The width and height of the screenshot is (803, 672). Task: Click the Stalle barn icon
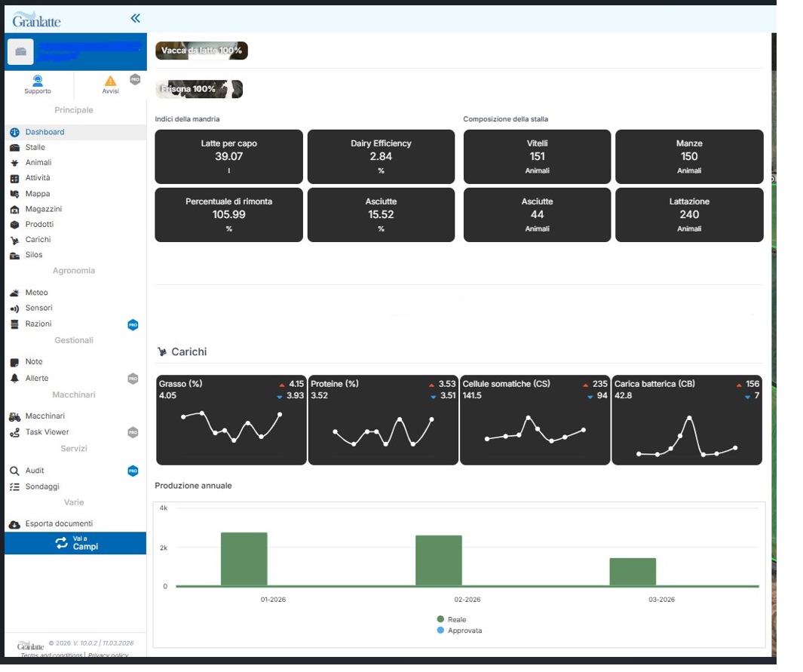pos(14,148)
